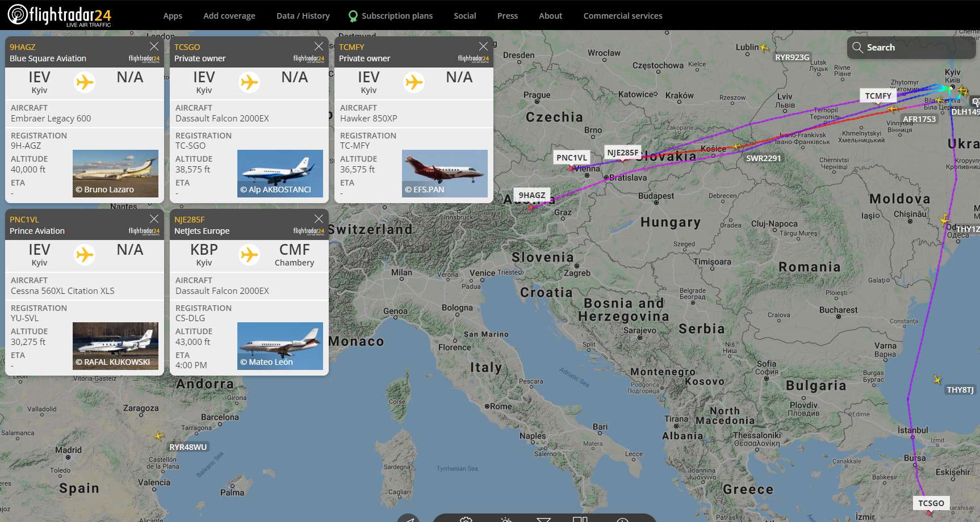Click the aircraft icon near Lublin

(764, 48)
